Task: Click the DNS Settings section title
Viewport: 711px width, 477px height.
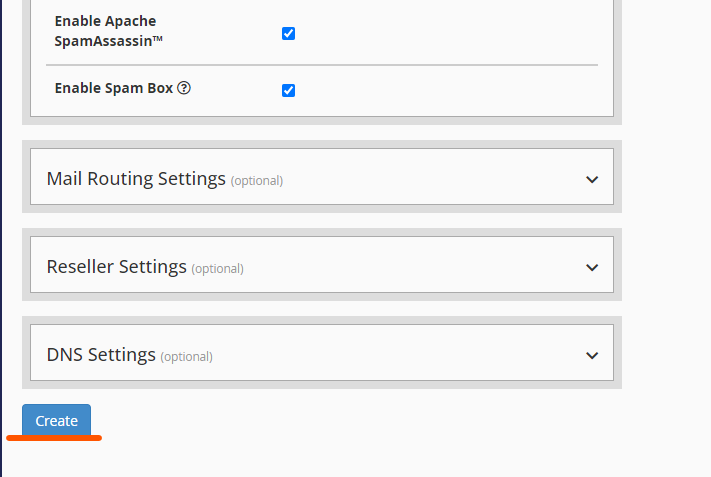Action: pyautogui.click(x=101, y=355)
